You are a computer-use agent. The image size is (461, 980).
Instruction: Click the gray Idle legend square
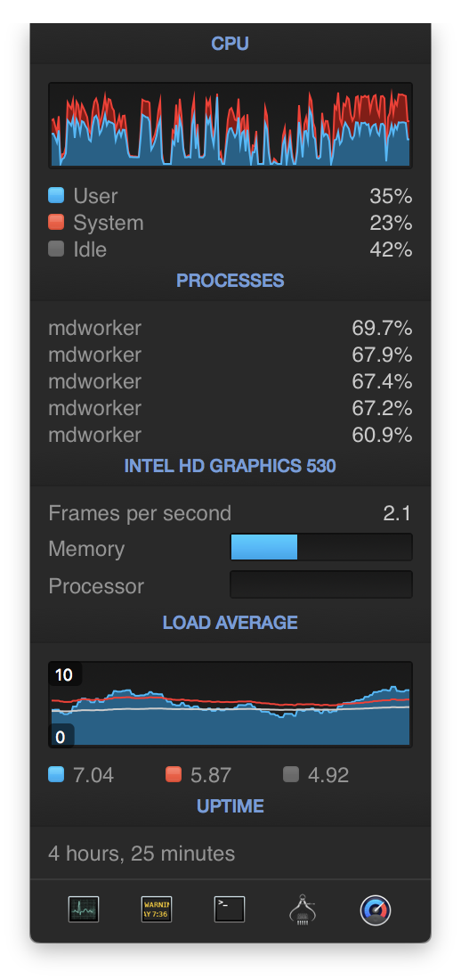click(56, 249)
